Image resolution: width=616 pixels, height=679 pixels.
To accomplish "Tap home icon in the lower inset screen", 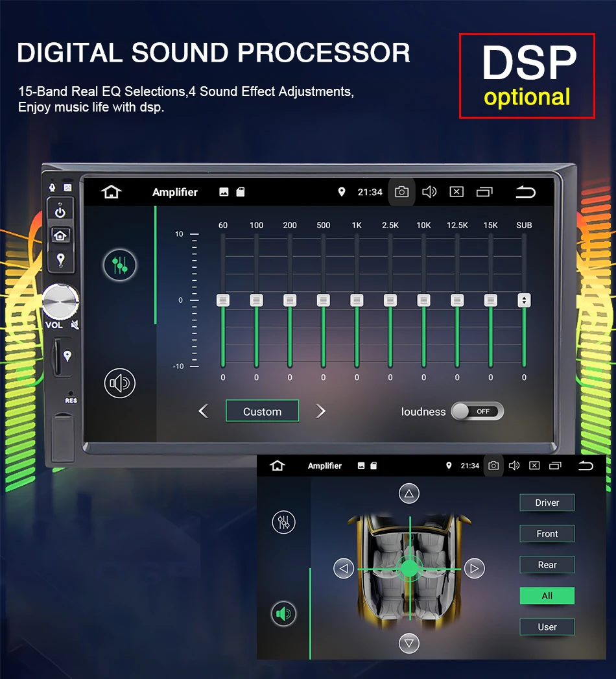I will (278, 466).
